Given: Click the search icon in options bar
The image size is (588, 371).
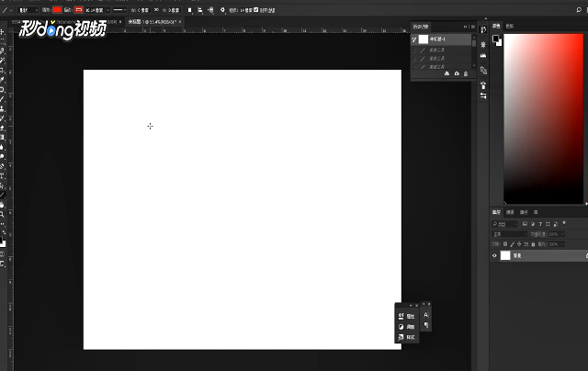Looking at the screenshot, I should click(579, 10).
